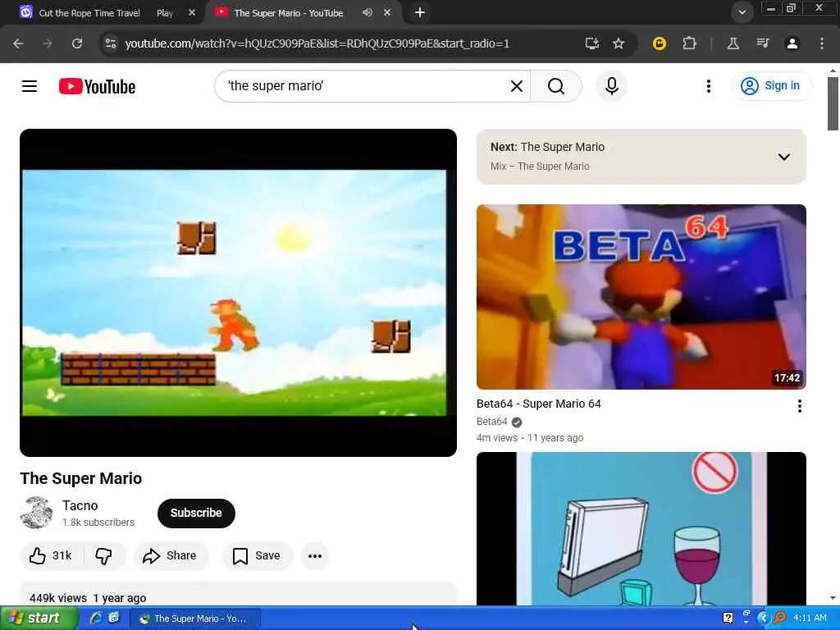The image size is (840, 630).
Task: Open the Beta64 - Super Mario 64 title
Action: point(538,404)
